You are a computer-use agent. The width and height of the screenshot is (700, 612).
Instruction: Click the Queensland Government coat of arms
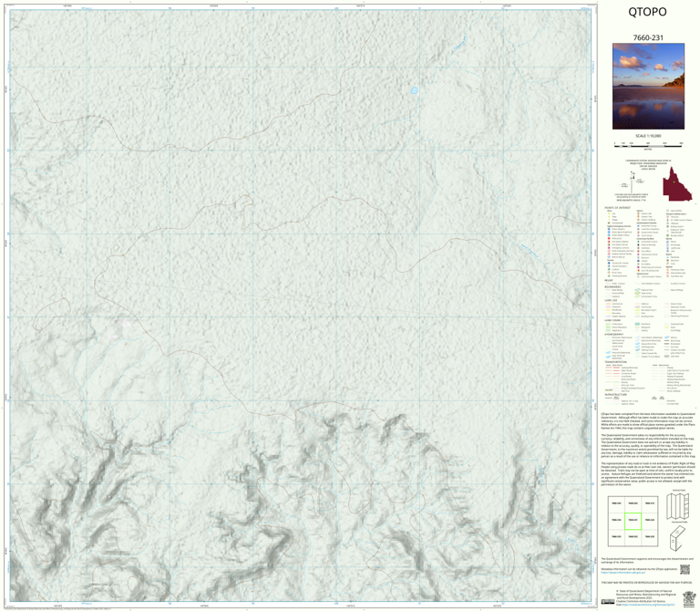pyautogui.click(x=689, y=597)
